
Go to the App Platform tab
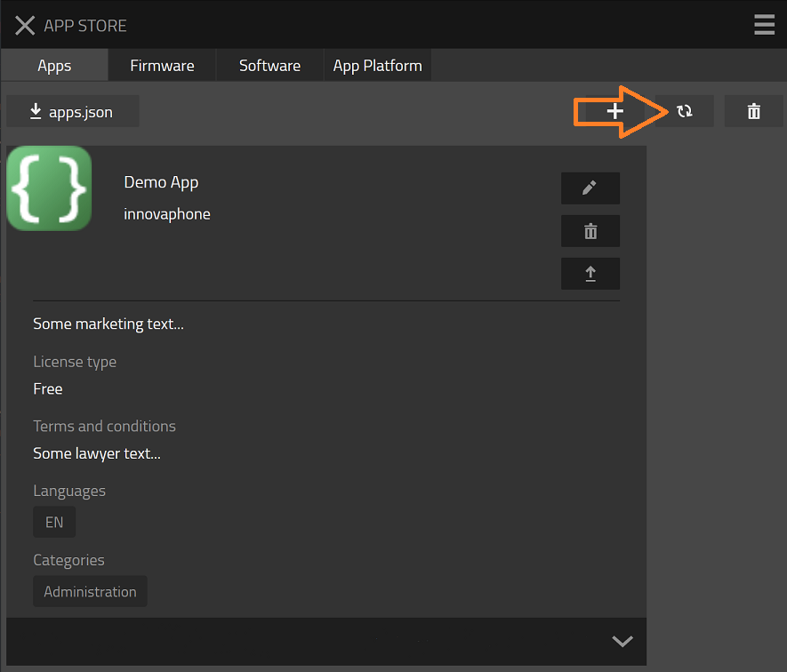(x=377, y=66)
